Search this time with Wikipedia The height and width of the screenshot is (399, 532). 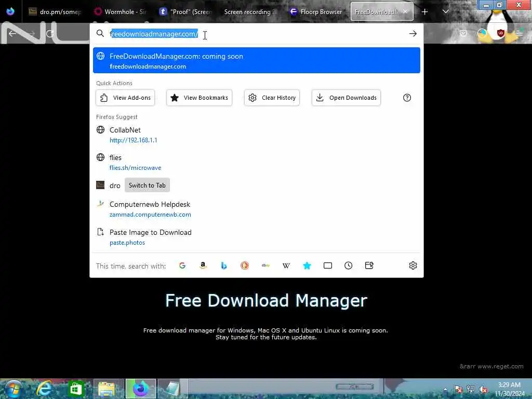tap(286, 265)
